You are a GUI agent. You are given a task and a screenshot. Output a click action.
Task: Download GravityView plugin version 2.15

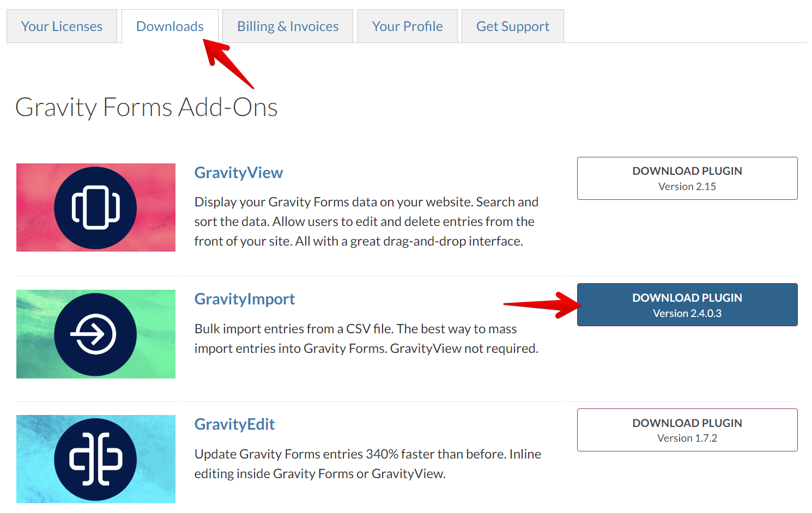(687, 178)
